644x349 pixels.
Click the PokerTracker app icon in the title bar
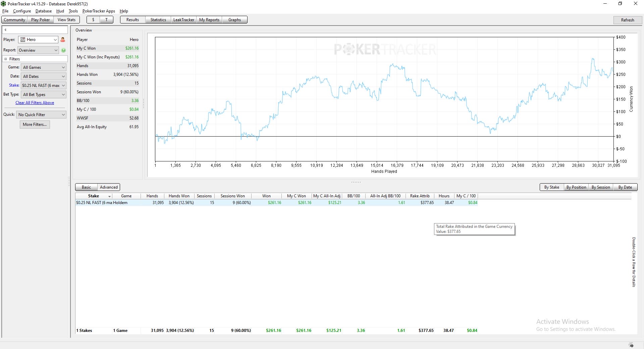pos(3,4)
